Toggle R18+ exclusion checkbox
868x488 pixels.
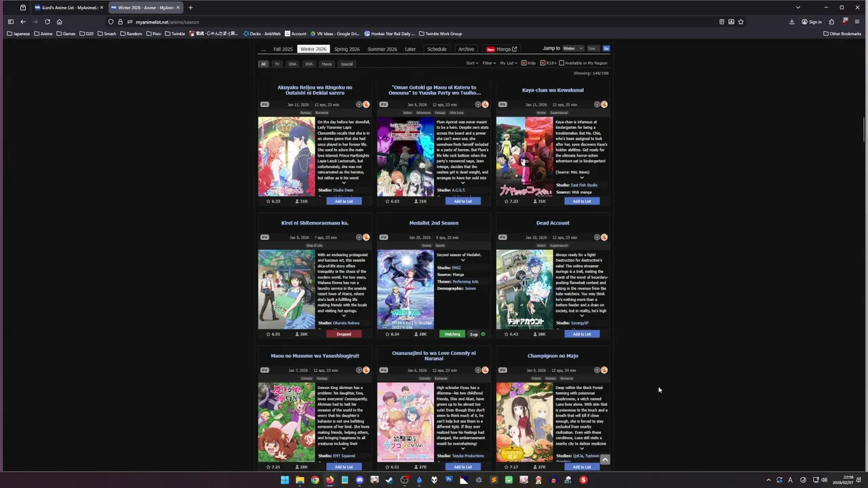542,63
